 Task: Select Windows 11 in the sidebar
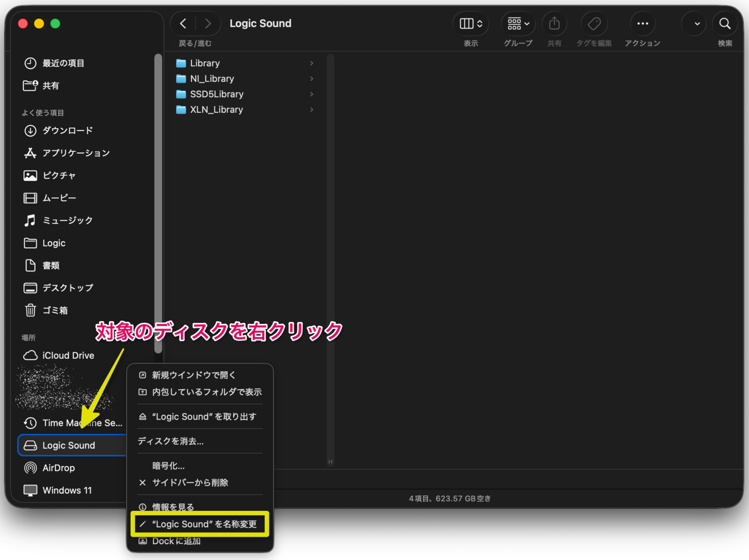coord(67,490)
